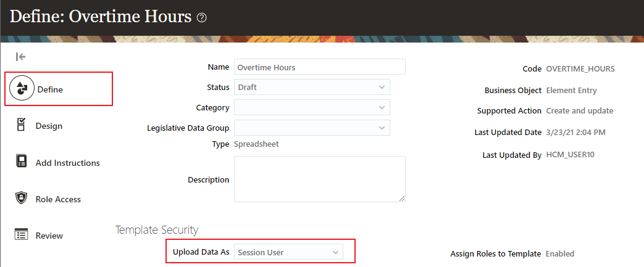Click the Define: Overtime Hours page title

[100, 17]
